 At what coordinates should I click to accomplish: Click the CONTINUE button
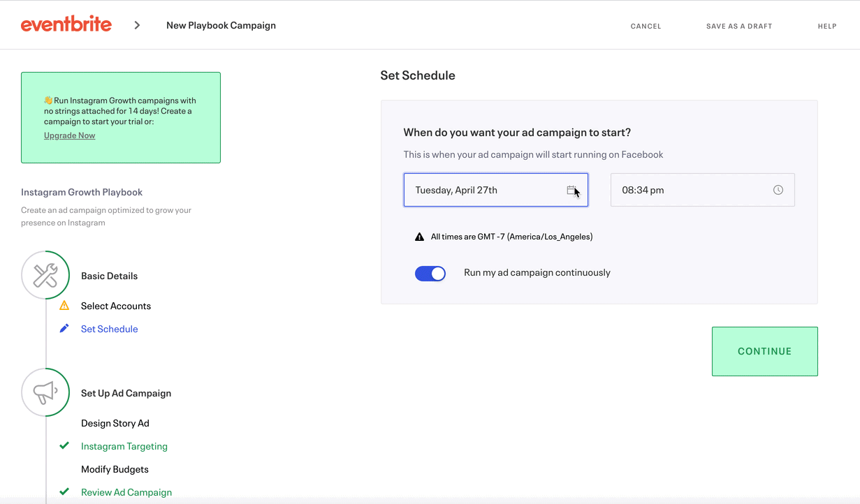point(765,351)
